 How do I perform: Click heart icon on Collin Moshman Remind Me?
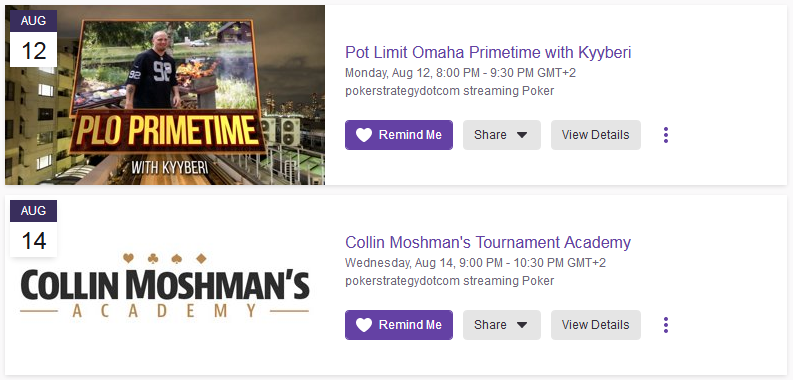click(x=364, y=325)
